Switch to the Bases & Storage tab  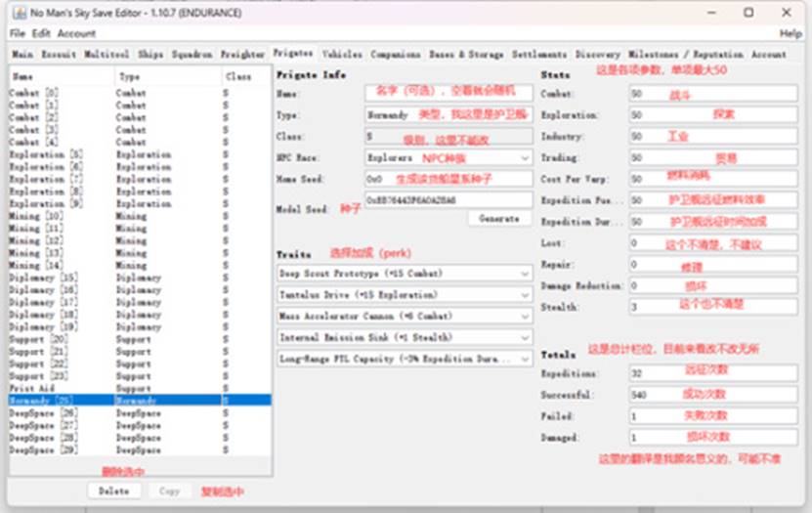(466, 55)
